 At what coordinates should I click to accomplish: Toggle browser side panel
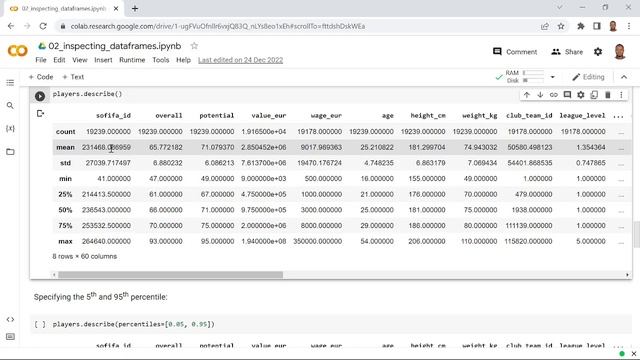[597, 26]
